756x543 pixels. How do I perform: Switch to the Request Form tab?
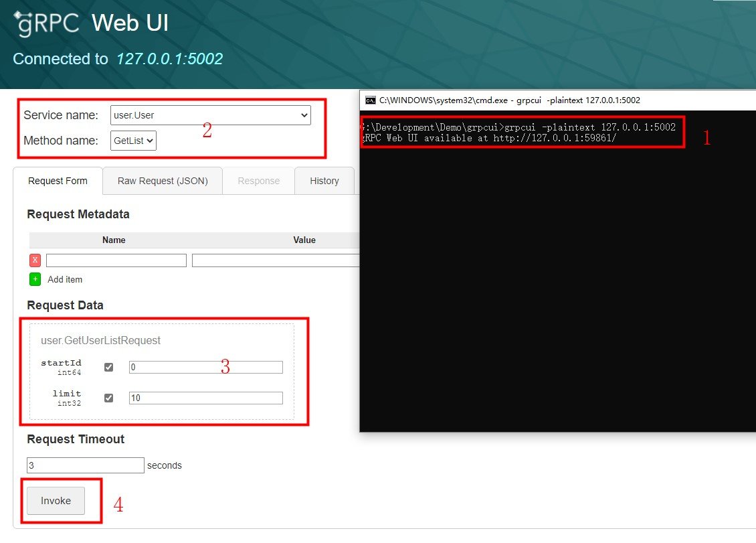(x=58, y=181)
